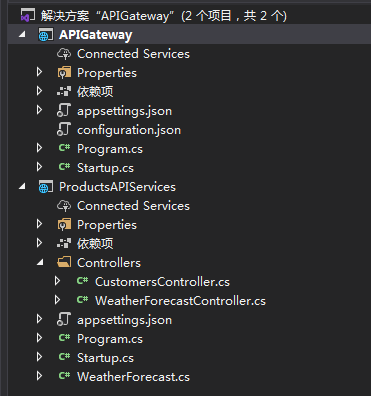This screenshot has height=396, width=371.
Task: Collapse the ProductsAPIServices project node
Action: click(x=22, y=187)
